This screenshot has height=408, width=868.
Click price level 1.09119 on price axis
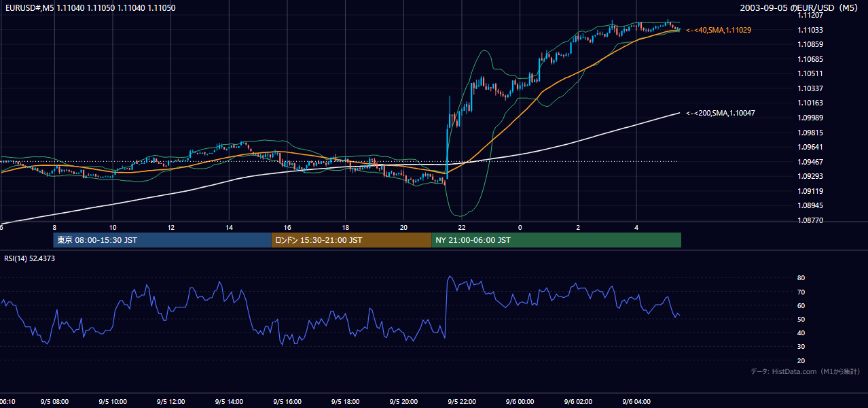[x=810, y=191]
